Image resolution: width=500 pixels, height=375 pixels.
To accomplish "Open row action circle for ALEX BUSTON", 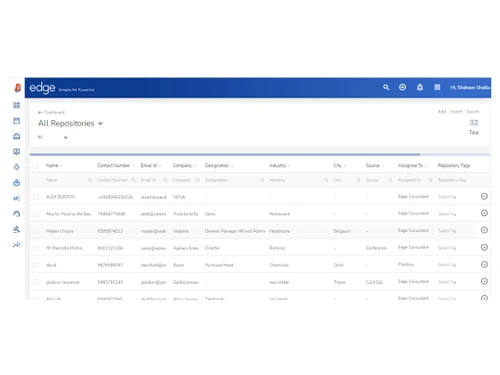I will (x=484, y=196).
